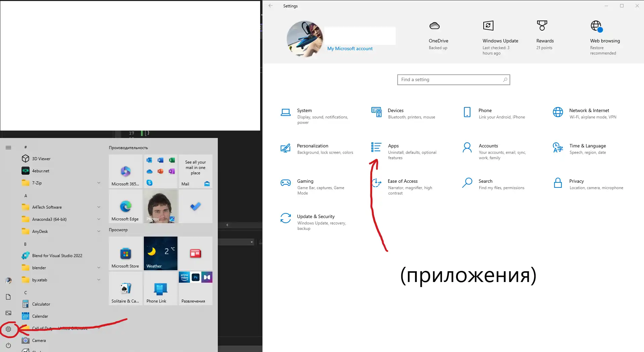
Task: Click the Rewards medal icon
Action: 542,26
